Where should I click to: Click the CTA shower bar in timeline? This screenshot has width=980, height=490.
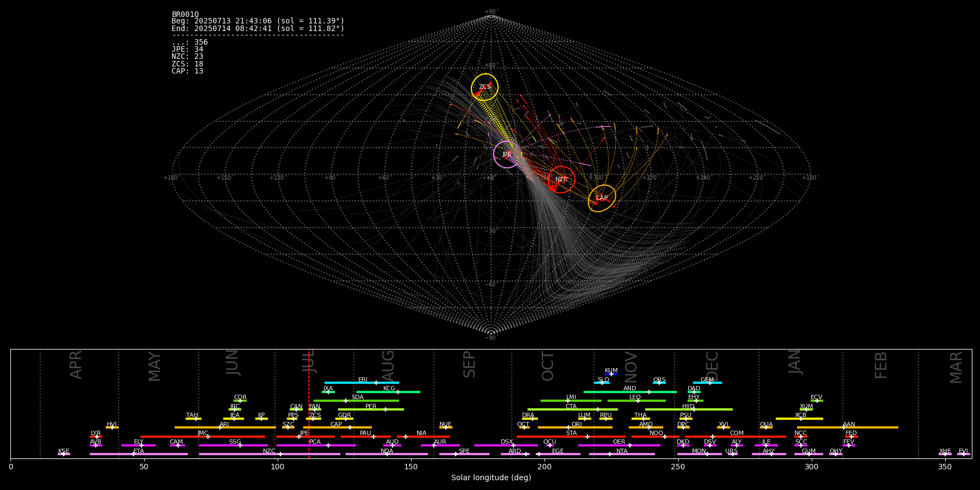pos(573,409)
